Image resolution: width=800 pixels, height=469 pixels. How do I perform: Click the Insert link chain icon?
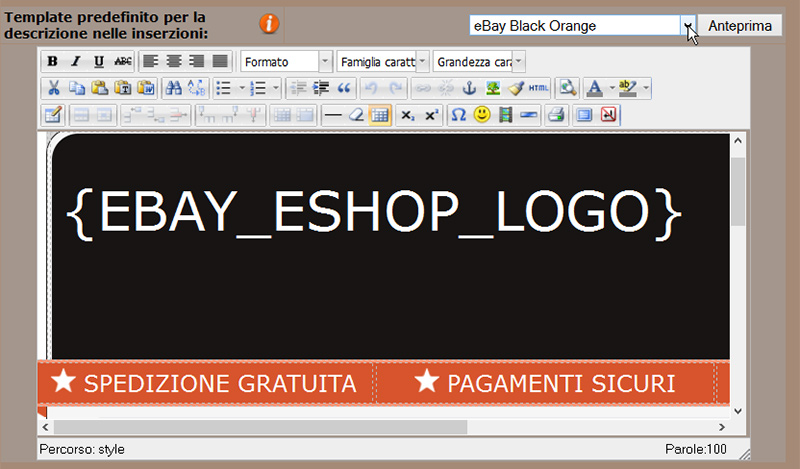click(x=422, y=88)
